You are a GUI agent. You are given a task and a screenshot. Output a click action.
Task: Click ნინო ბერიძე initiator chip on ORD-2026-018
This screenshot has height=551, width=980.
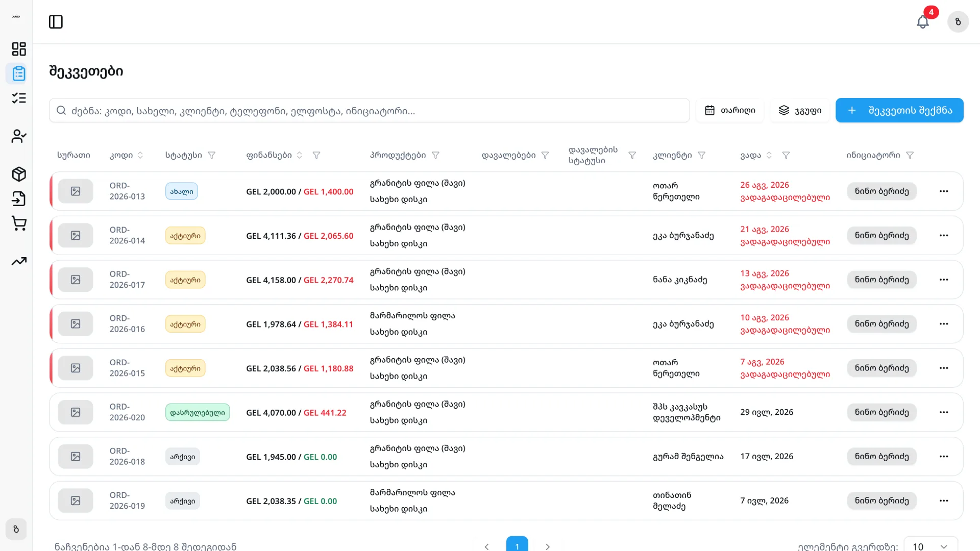click(x=881, y=457)
